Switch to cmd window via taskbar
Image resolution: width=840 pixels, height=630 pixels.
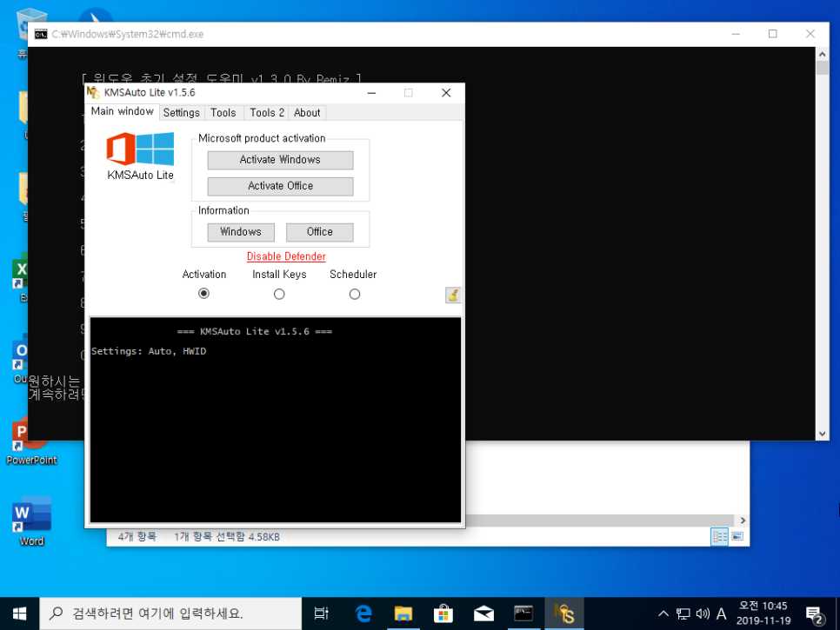523,614
